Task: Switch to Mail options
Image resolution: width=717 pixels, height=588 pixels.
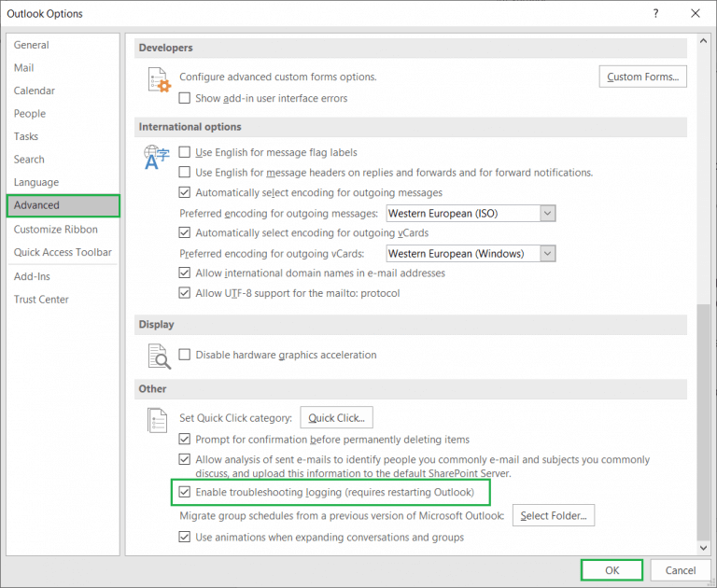Action: coord(63,68)
